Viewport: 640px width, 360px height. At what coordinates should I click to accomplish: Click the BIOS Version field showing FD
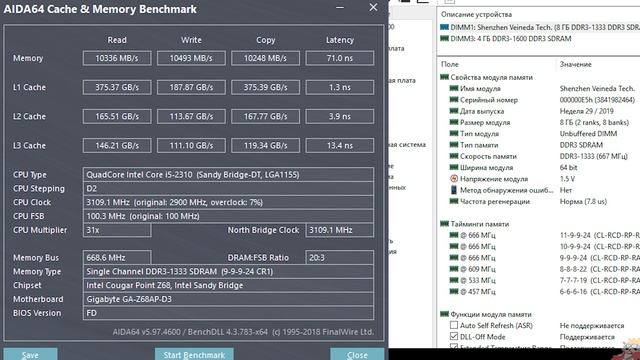[x=228, y=313]
